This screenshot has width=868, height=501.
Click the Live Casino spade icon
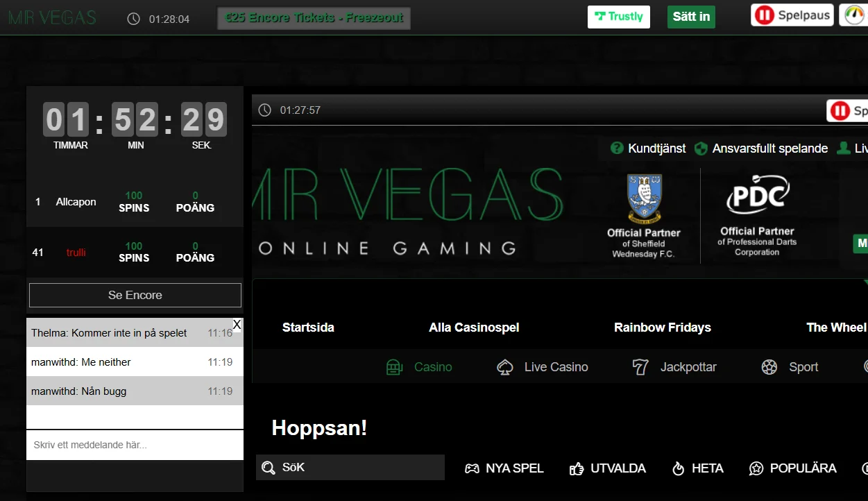(x=505, y=367)
